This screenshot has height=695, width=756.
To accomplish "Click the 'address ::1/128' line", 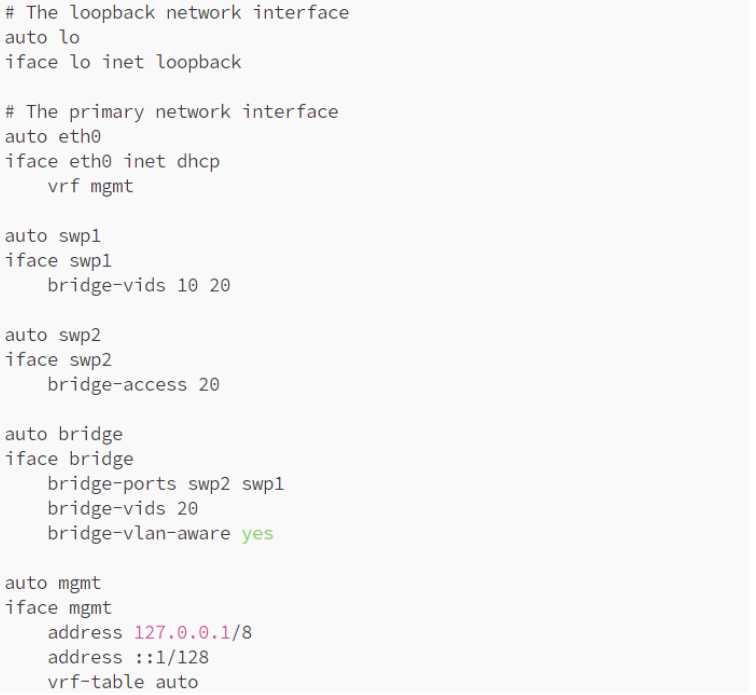I will point(128,657).
